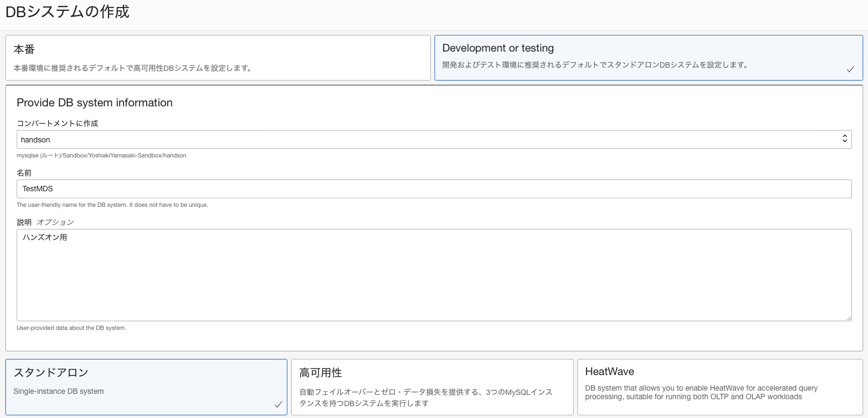Click the 名前 field label
This screenshot has width=868, height=418.
[24, 173]
